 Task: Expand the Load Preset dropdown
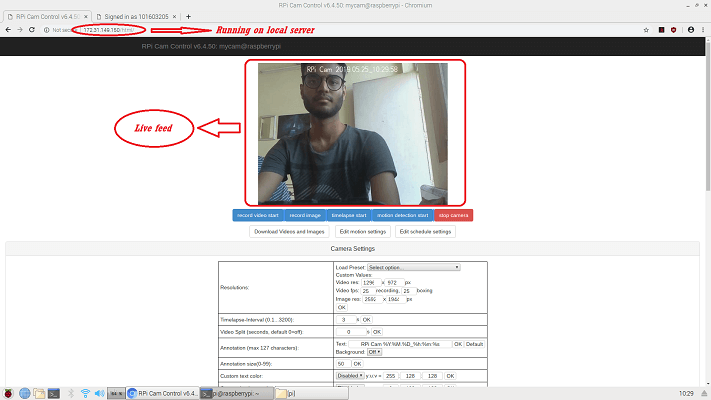click(x=414, y=267)
